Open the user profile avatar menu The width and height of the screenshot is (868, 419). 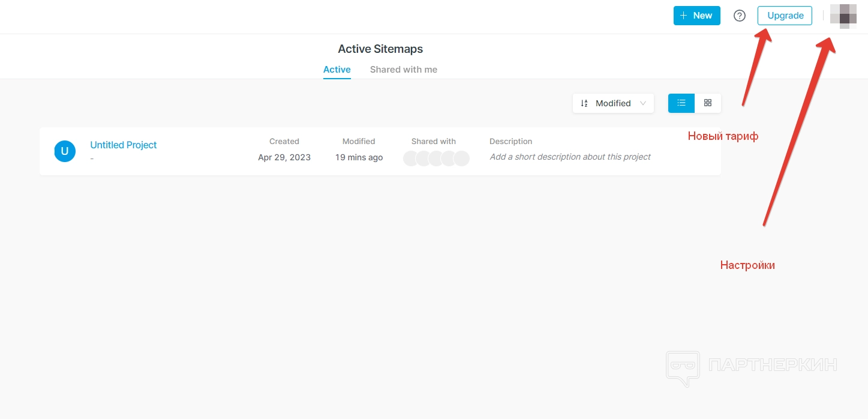pyautogui.click(x=843, y=16)
